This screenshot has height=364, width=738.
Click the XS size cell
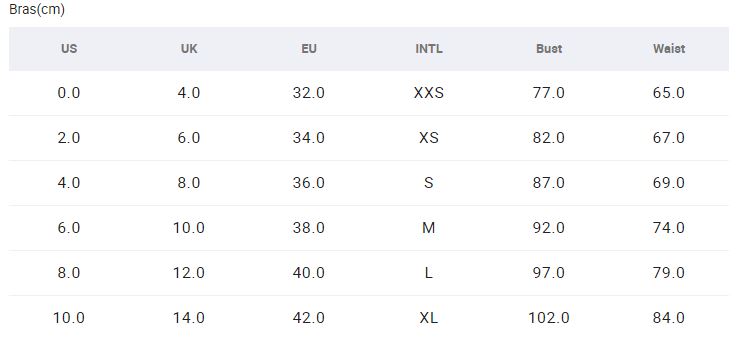click(x=429, y=138)
